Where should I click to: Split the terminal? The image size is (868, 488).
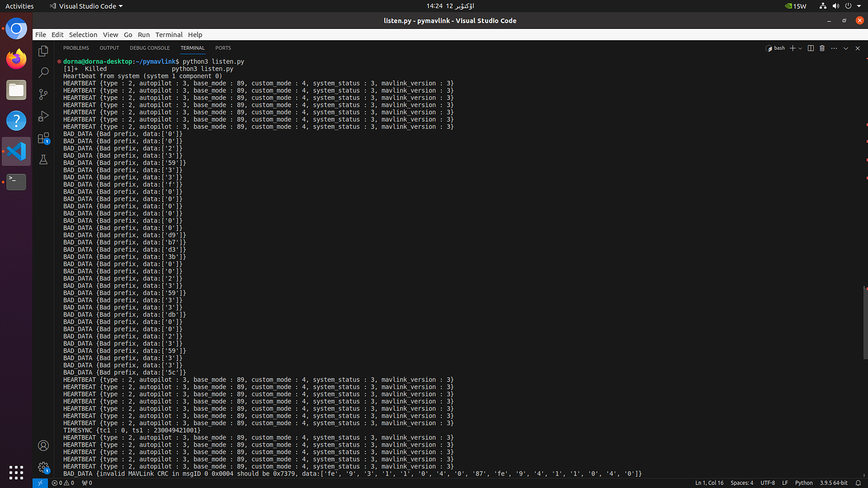pos(811,48)
